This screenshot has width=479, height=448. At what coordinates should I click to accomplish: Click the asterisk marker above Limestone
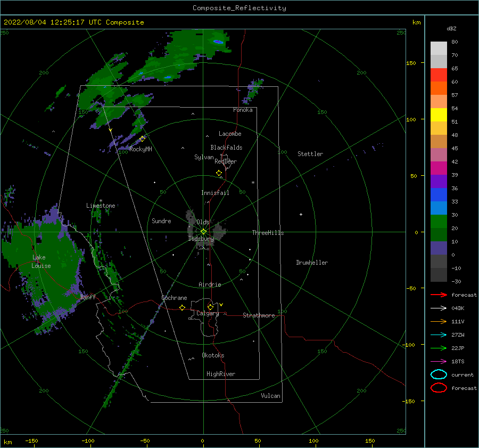pos(101,201)
